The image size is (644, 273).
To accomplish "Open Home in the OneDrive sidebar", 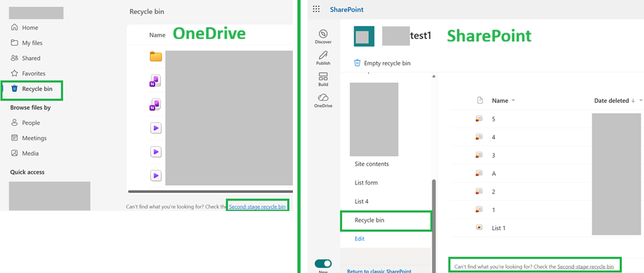I will [x=25, y=27].
